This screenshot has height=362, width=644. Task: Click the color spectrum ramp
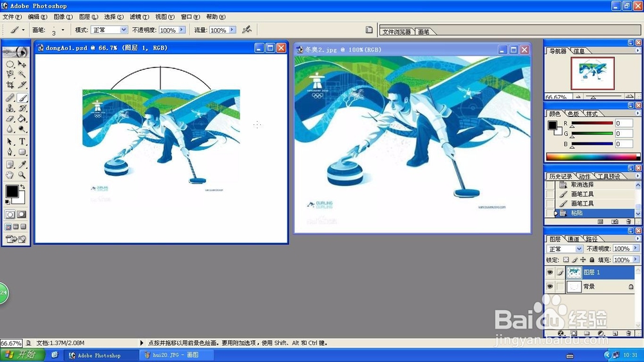593,157
